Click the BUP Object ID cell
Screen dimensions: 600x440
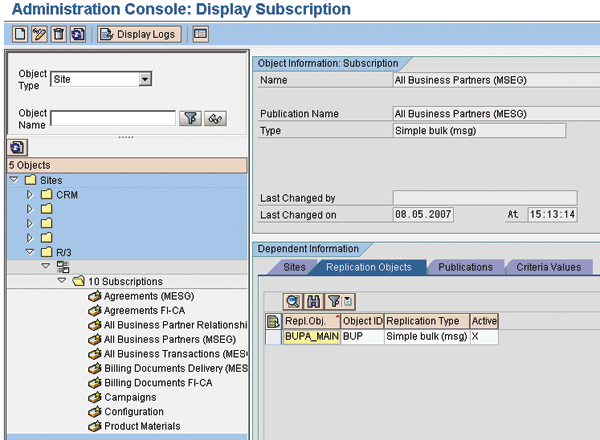[x=362, y=337]
